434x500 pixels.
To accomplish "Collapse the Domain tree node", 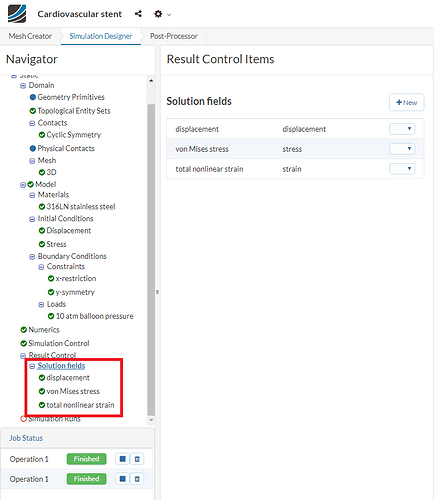I will coord(23,86).
